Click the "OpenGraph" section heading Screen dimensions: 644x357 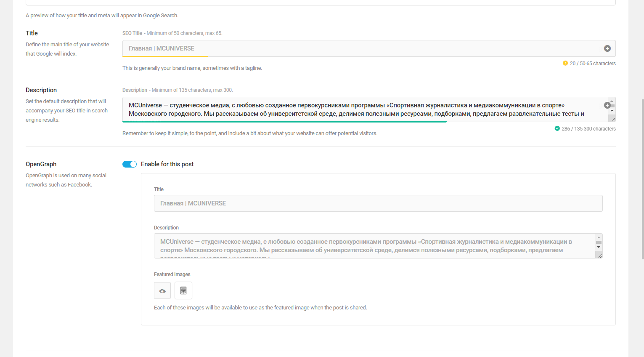coord(41,164)
